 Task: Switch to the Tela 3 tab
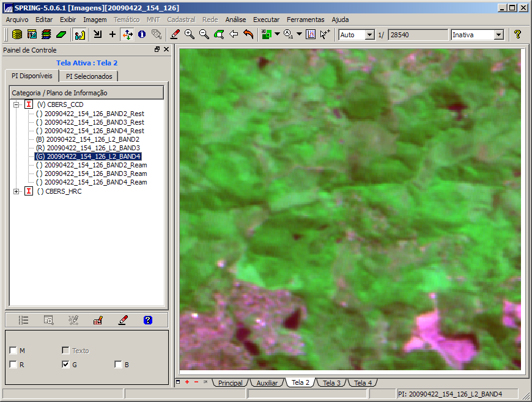(x=332, y=383)
